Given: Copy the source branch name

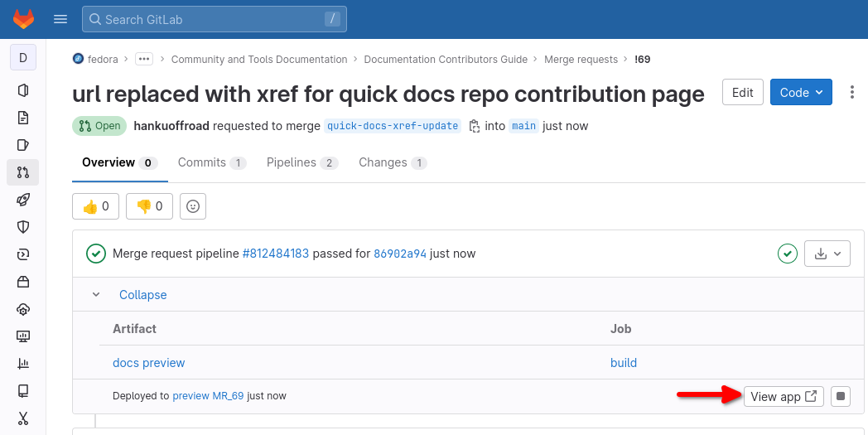Looking at the screenshot, I should [474, 126].
